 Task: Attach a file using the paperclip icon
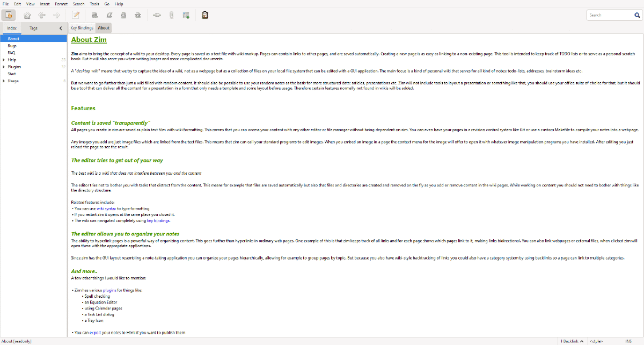[171, 15]
